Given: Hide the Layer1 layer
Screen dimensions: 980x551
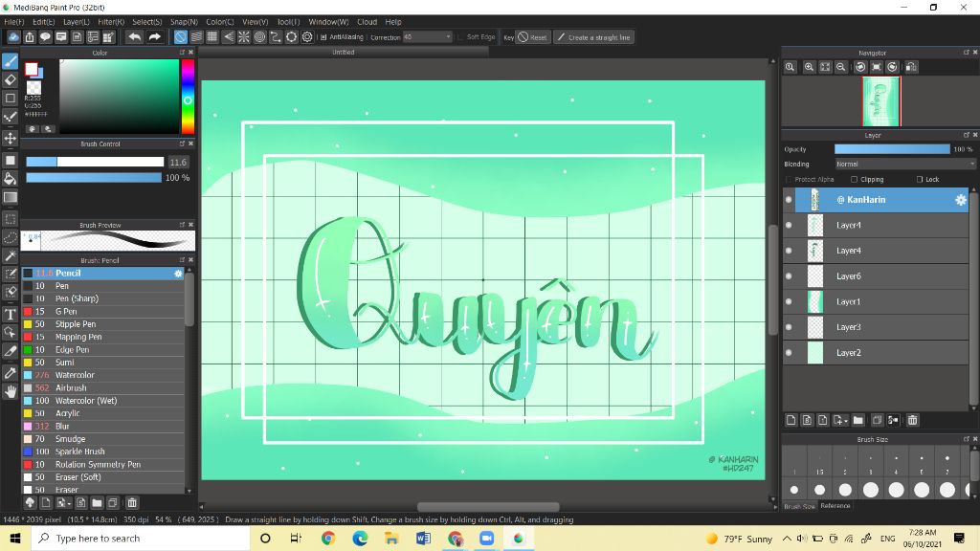Looking at the screenshot, I should pyautogui.click(x=789, y=301).
